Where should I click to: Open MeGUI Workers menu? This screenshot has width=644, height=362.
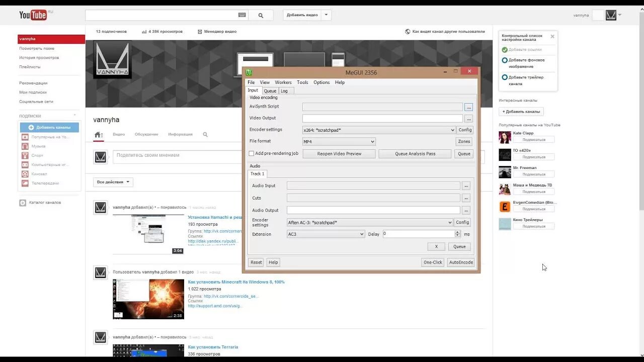coord(283,82)
